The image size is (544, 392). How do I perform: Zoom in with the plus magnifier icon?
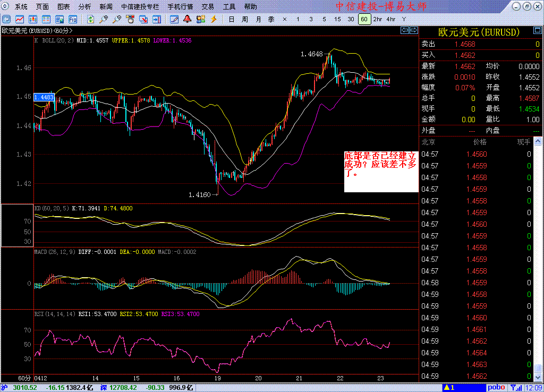pyautogui.click(x=104, y=20)
